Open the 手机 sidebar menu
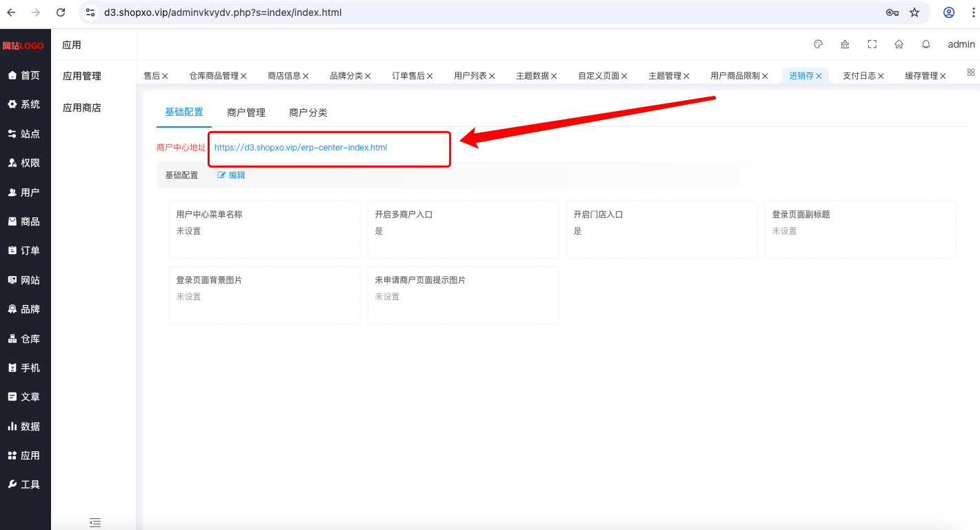980x530 pixels. coord(25,368)
